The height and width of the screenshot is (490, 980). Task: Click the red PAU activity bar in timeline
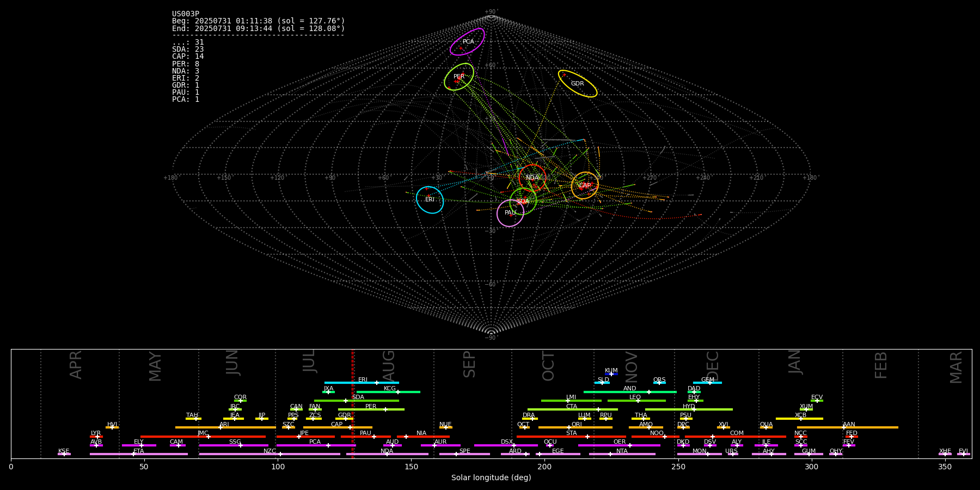pos(366,436)
